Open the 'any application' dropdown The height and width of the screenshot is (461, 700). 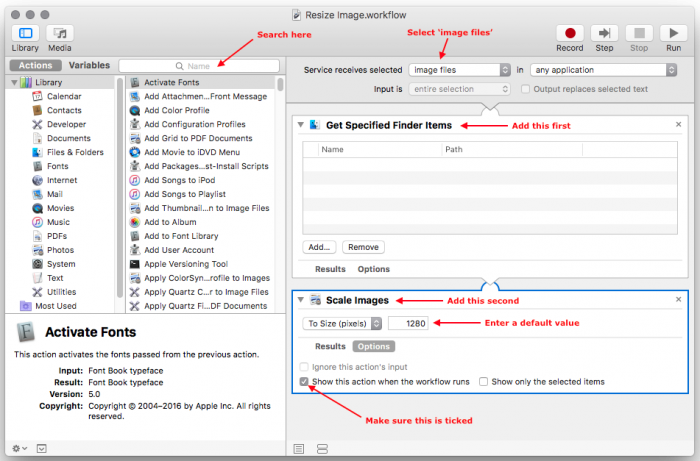pos(604,70)
